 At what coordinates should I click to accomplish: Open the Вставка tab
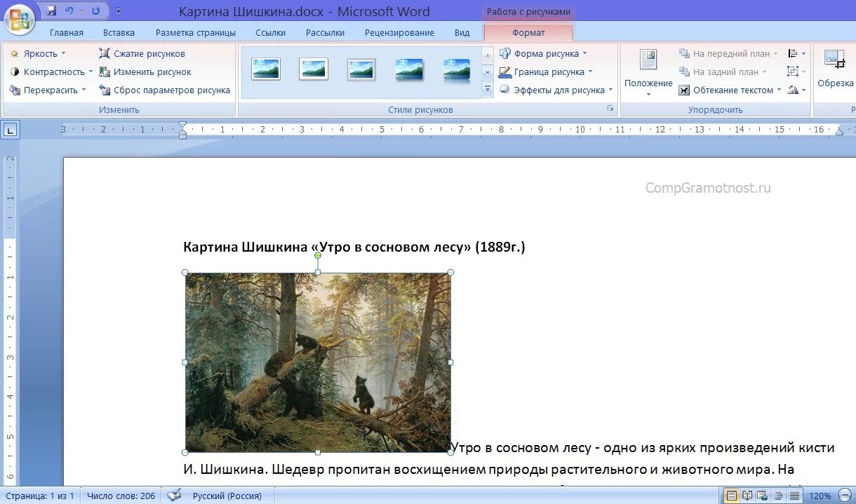coord(119,33)
